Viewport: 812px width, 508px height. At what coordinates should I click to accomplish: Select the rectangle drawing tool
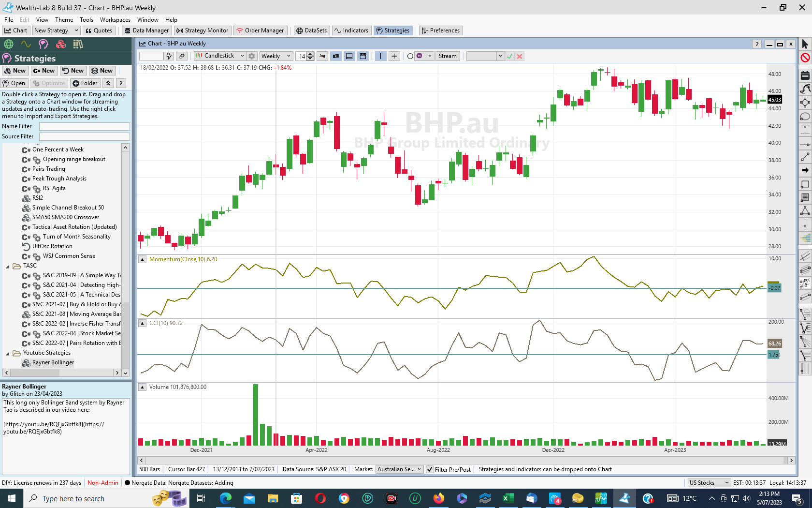(805, 184)
